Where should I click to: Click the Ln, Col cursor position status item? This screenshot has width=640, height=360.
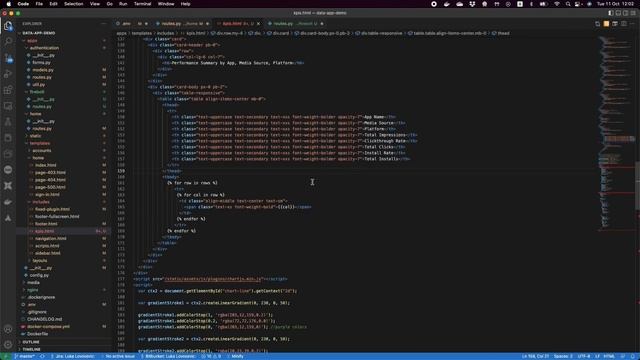[535, 356]
